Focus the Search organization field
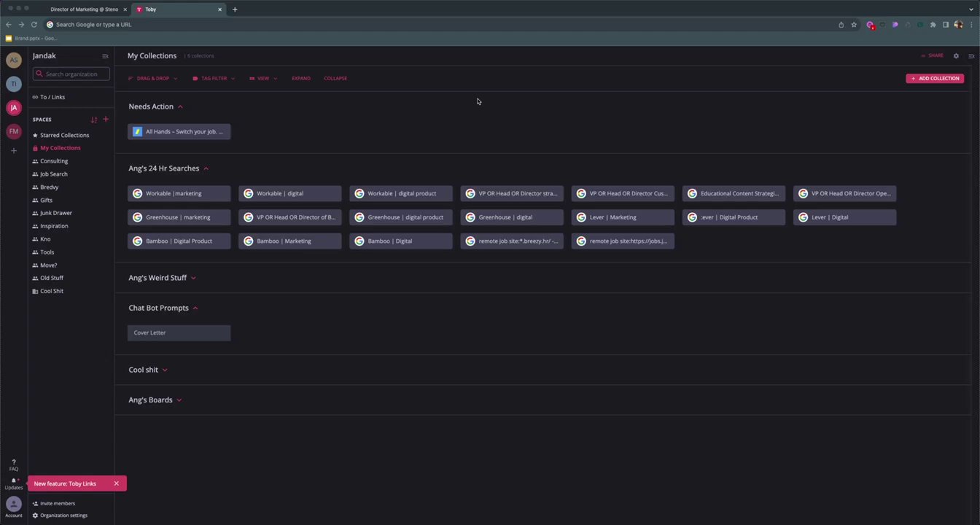Viewport: 980px width, 525px height. tap(71, 74)
